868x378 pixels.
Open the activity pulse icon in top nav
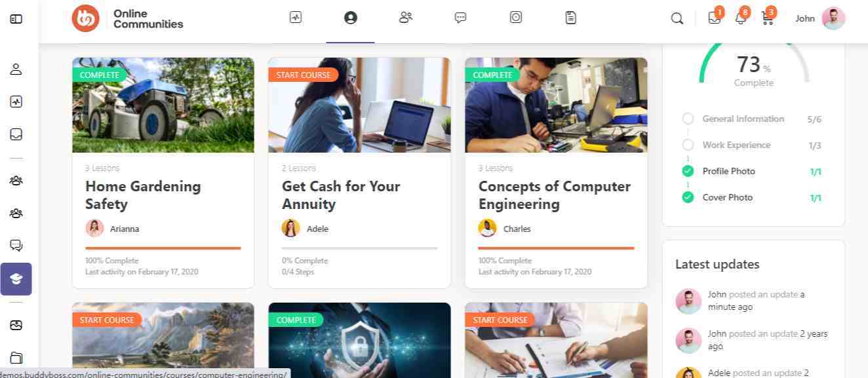click(x=296, y=18)
